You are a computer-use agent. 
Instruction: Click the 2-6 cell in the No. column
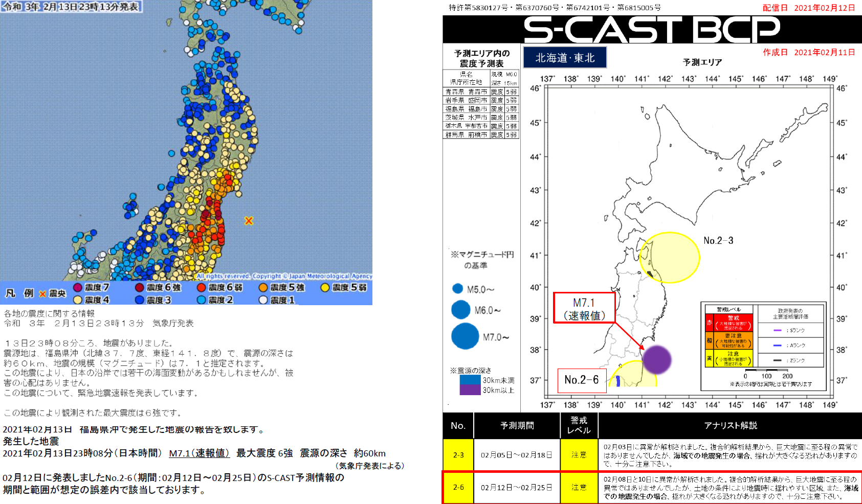[458, 487]
